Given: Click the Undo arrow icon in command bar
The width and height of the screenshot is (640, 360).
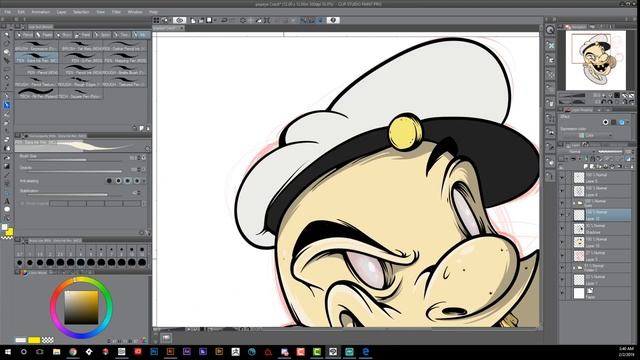Looking at the screenshot, I should [x=224, y=20].
